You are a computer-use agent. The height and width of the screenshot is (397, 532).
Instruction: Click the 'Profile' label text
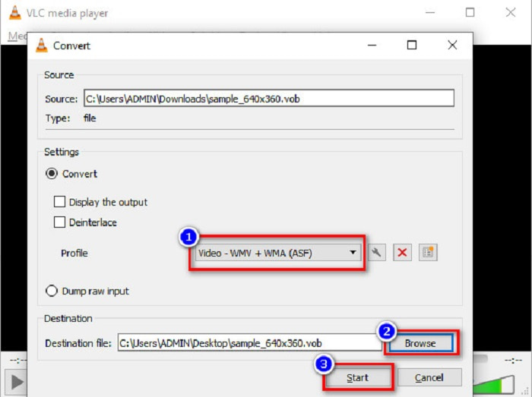point(74,253)
